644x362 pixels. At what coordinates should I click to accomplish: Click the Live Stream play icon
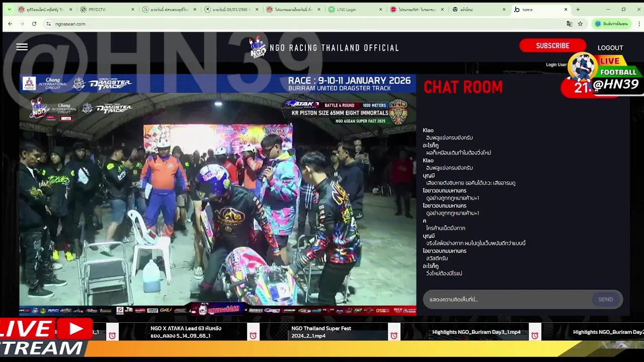tap(75, 329)
